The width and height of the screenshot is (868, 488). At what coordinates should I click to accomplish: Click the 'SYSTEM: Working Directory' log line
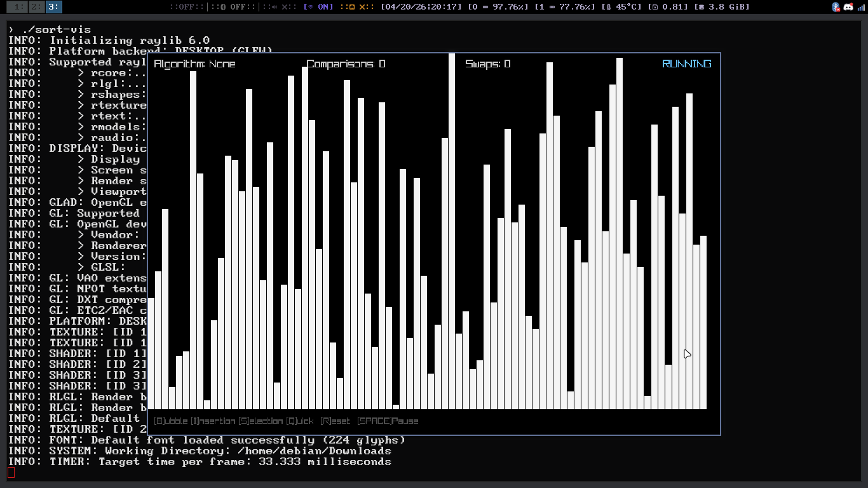[x=200, y=451]
